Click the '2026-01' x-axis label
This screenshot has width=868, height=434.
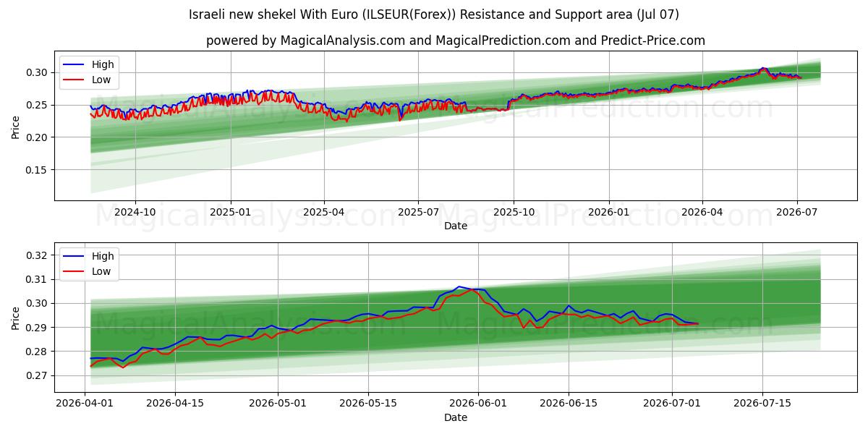[x=608, y=212]
